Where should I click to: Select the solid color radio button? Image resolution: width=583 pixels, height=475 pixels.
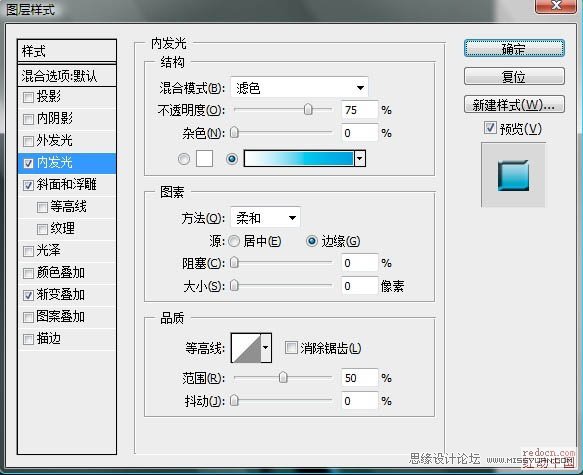pos(184,159)
